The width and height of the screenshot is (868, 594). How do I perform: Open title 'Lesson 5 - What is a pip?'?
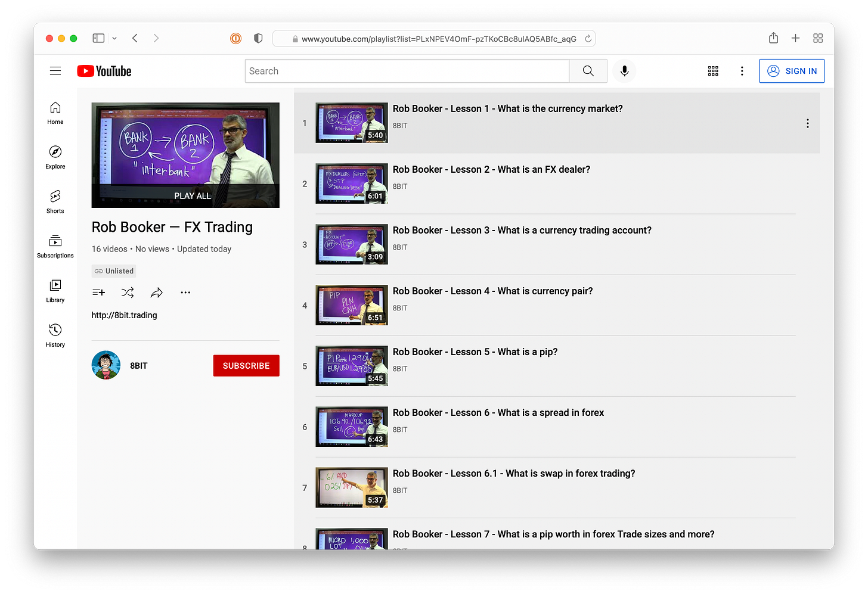tap(475, 352)
